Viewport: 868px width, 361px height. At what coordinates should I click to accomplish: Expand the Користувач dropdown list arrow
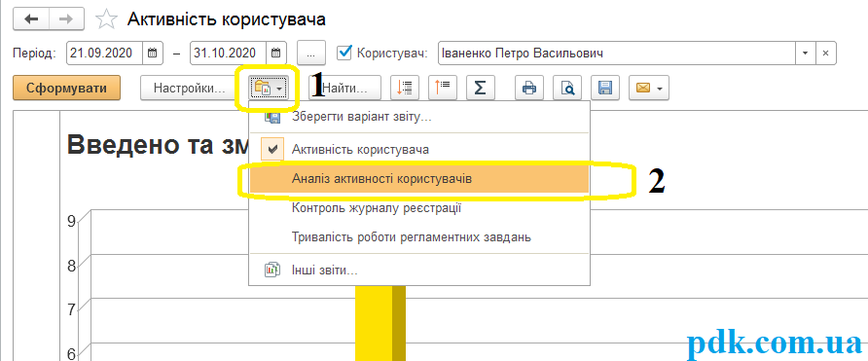tap(805, 54)
